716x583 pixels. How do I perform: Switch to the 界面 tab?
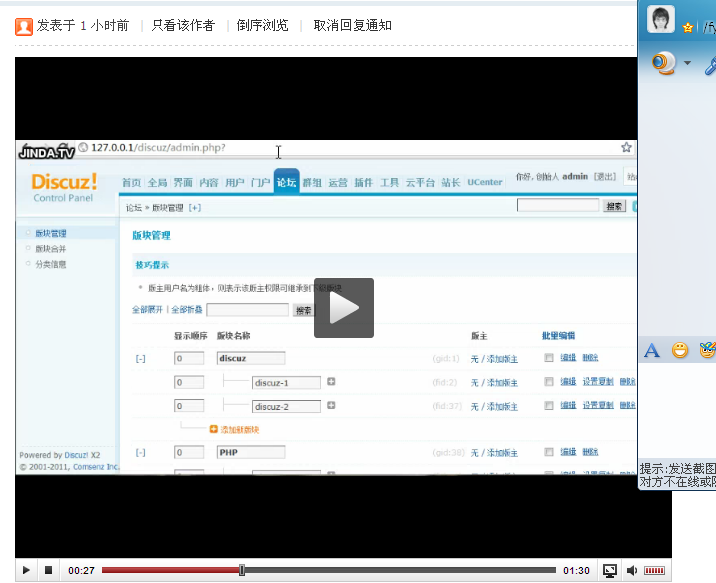click(x=183, y=183)
